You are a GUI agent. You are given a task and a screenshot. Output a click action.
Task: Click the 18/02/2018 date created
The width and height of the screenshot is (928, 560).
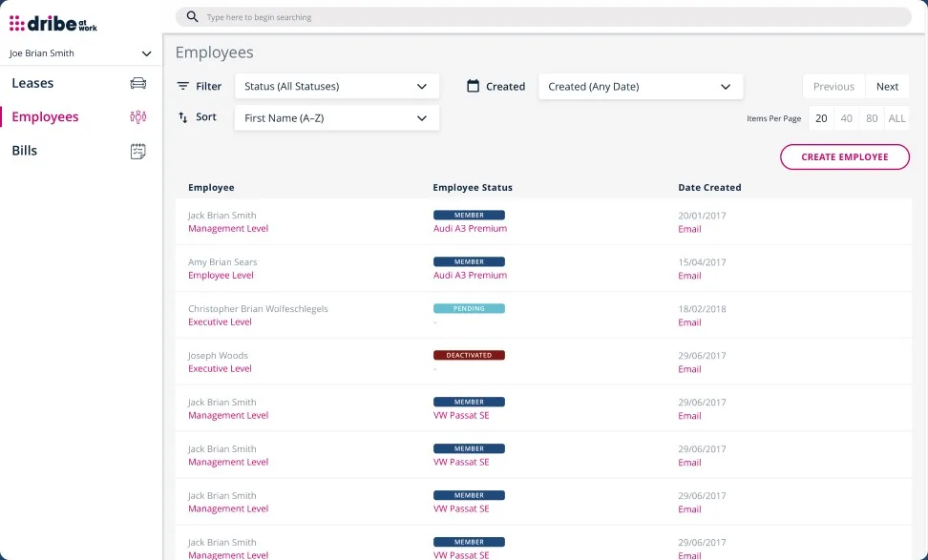702,309
